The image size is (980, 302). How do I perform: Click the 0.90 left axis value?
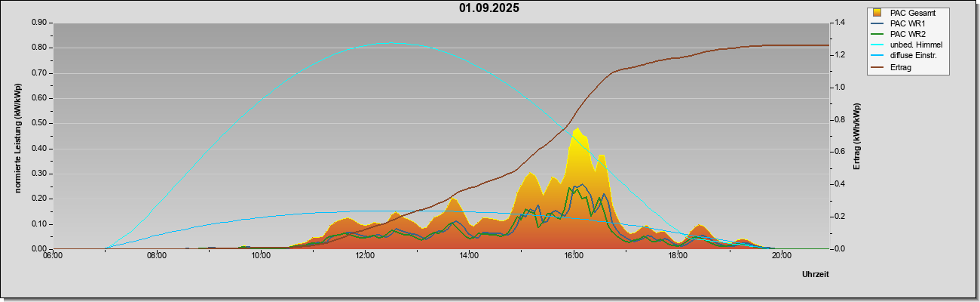click(x=39, y=23)
